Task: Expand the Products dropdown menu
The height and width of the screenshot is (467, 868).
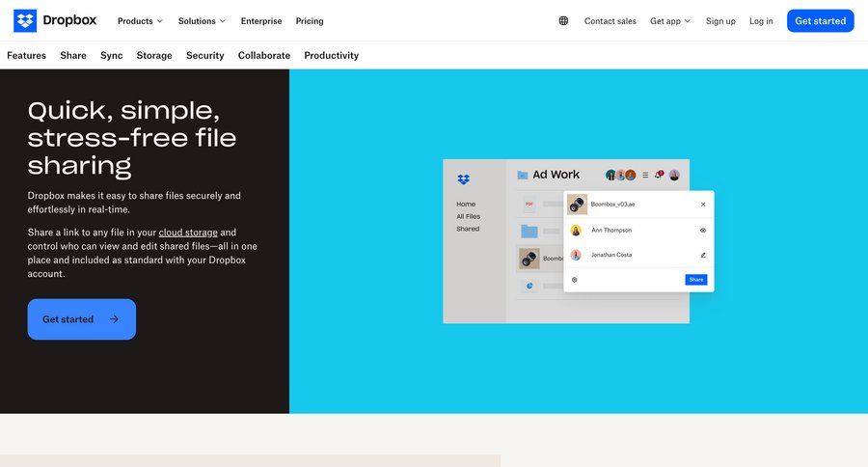Action: tap(140, 21)
